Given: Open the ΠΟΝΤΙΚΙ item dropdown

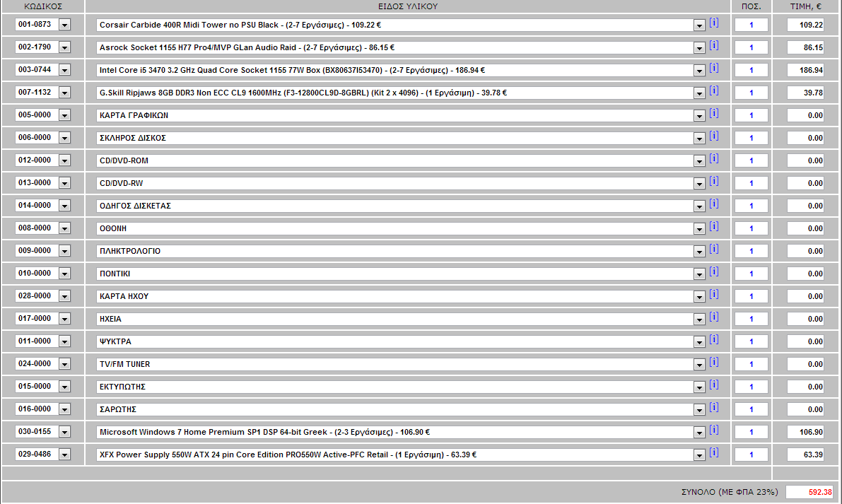Looking at the screenshot, I should pos(699,274).
